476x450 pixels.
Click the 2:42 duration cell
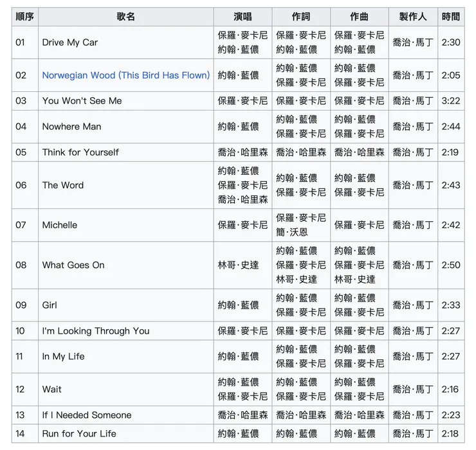tap(451, 225)
